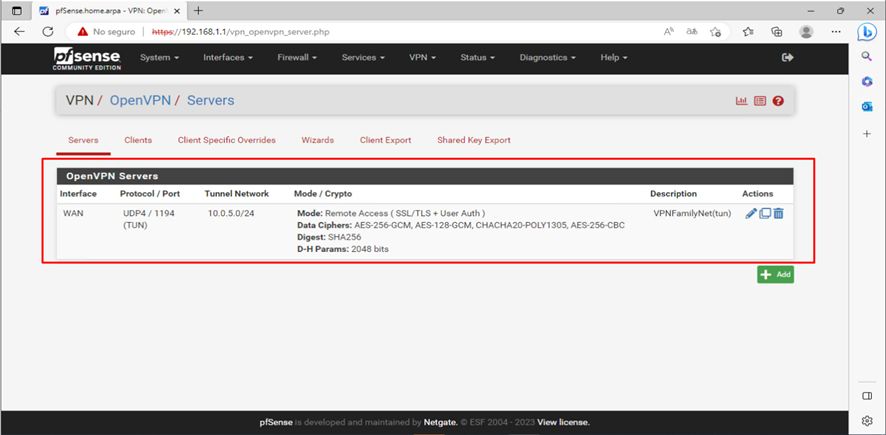Select the pfSense.home.arpa browser tab
Image resolution: width=886 pixels, height=435 pixels.
click(110, 11)
